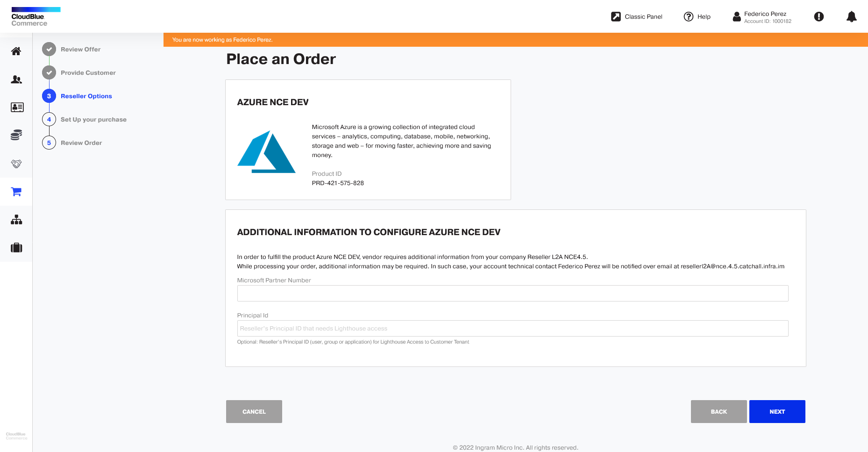This screenshot has height=452, width=868.
Task: Click step 3 circle for Reseller Options
Action: point(49,96)
